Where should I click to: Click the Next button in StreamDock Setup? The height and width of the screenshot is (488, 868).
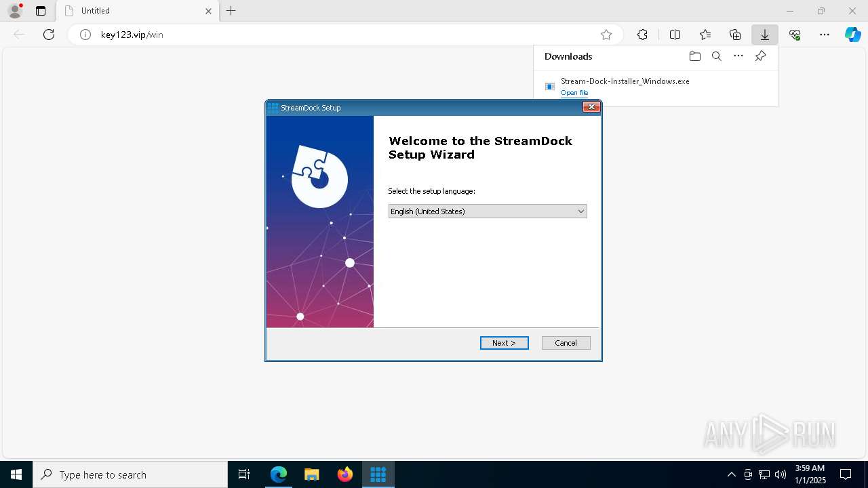(504, 343)
